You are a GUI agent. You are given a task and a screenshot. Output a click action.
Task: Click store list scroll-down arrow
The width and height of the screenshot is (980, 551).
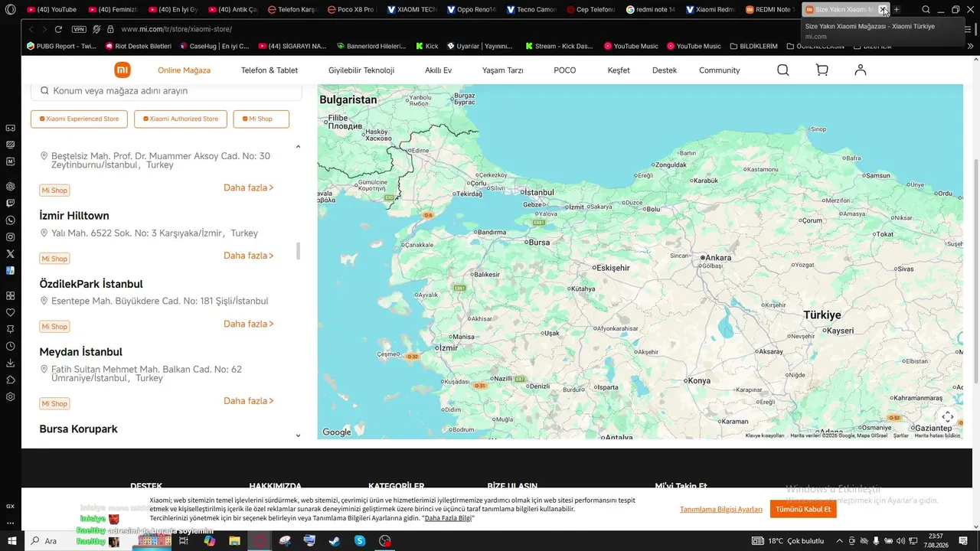(298, 435)
